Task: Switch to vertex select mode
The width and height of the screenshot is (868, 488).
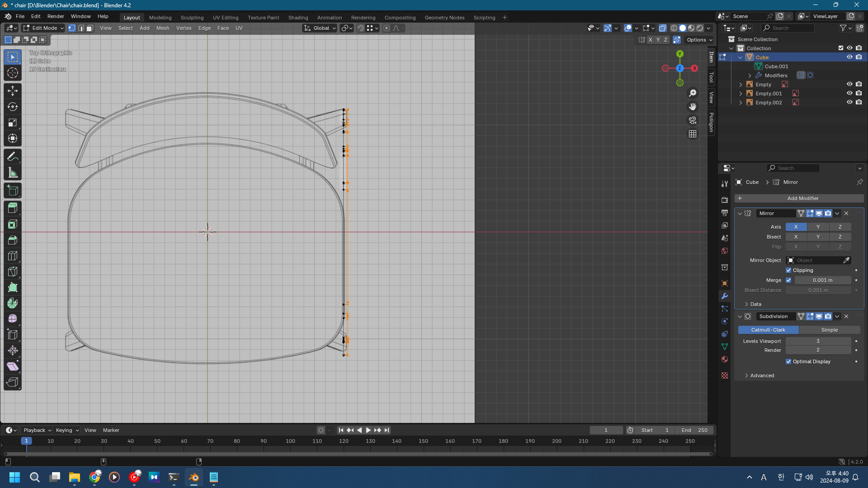Action: 72,28
